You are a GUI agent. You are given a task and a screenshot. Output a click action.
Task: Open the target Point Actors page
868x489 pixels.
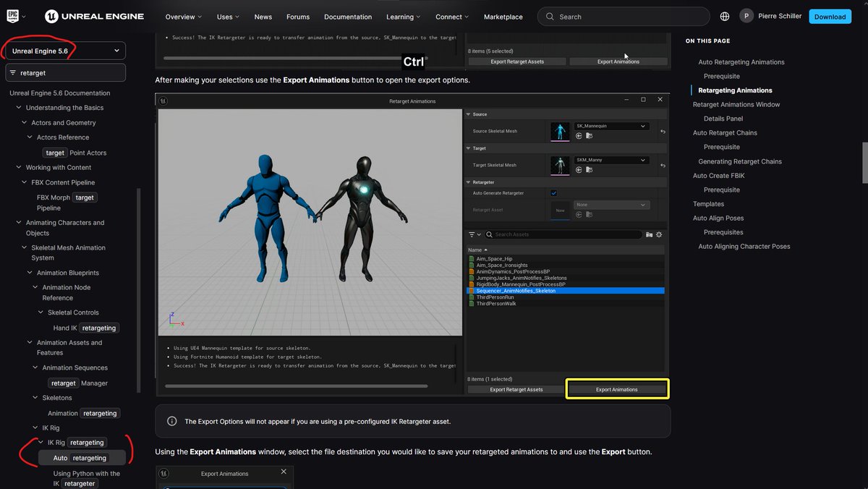pos(75,153)
